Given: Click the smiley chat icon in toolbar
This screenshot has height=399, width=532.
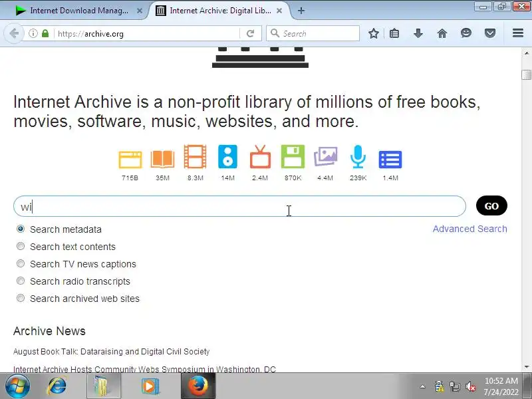Looking at the screenshot, I should (x=466, y=33).
